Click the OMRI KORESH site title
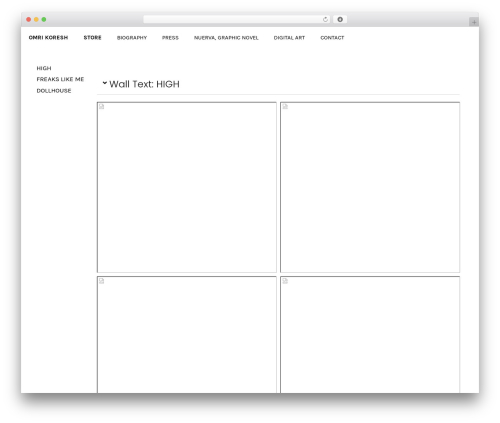 coord(48,38)
